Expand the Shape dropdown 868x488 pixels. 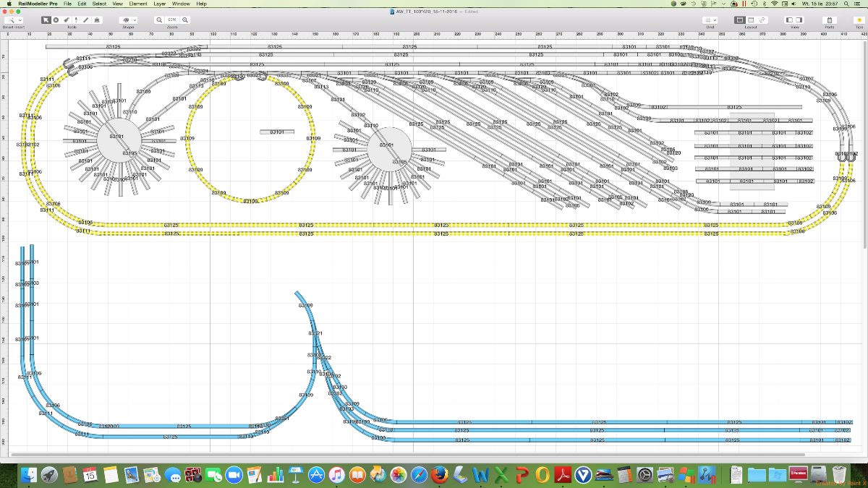128,20
